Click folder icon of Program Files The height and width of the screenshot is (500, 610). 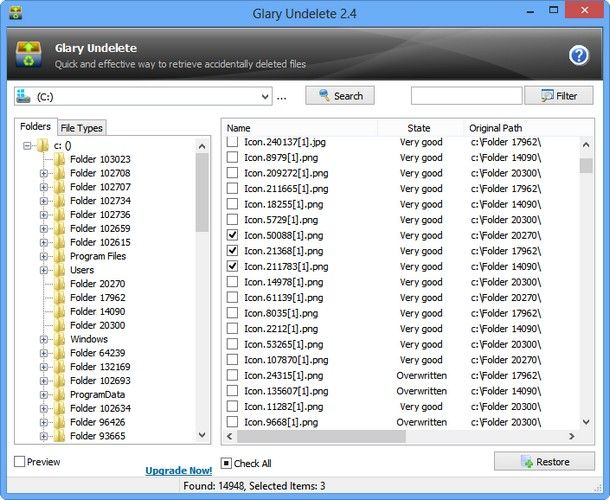click(60, 256)
